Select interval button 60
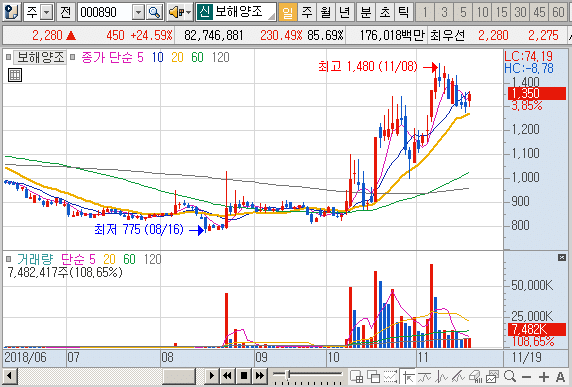 pos(559,12)
